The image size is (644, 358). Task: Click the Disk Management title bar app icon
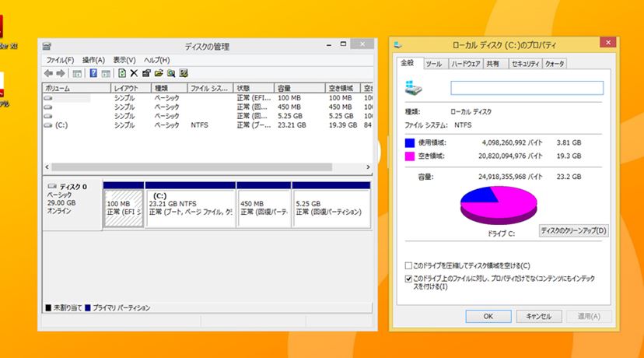[47, 46]
